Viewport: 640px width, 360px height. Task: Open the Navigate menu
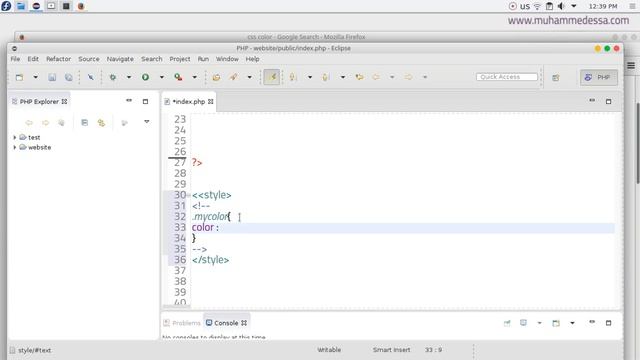120,59
